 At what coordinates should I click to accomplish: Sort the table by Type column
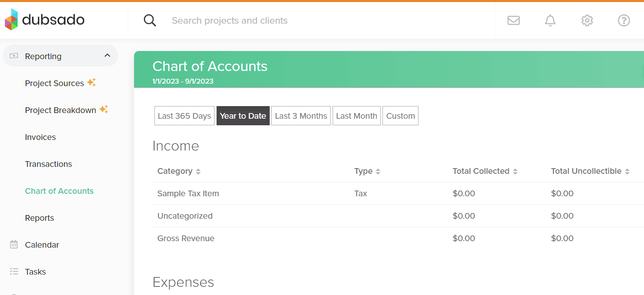coord(378,171)
